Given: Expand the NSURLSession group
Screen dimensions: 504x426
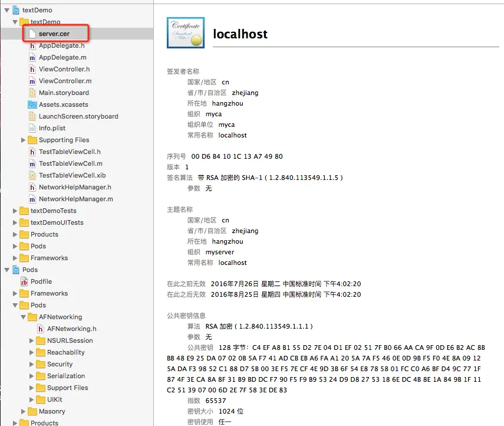Looking at the screenshot, I should (x=31, y=340).
